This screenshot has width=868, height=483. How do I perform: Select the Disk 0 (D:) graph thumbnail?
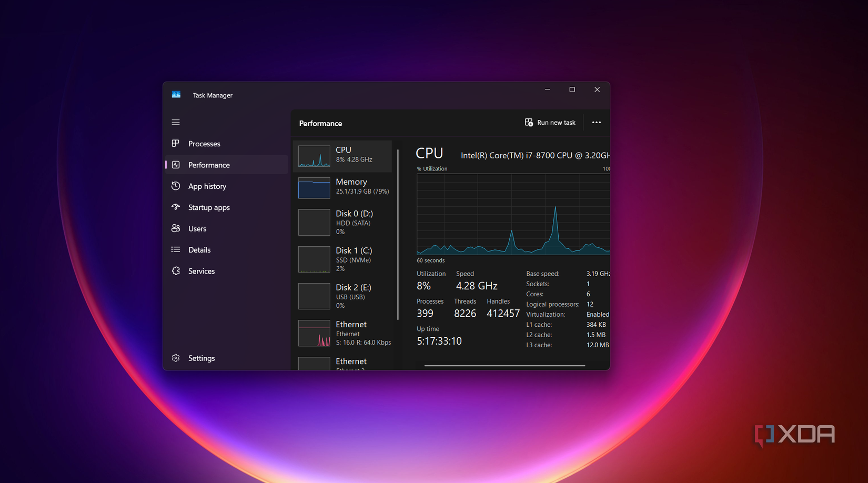(x=314, y=222)
